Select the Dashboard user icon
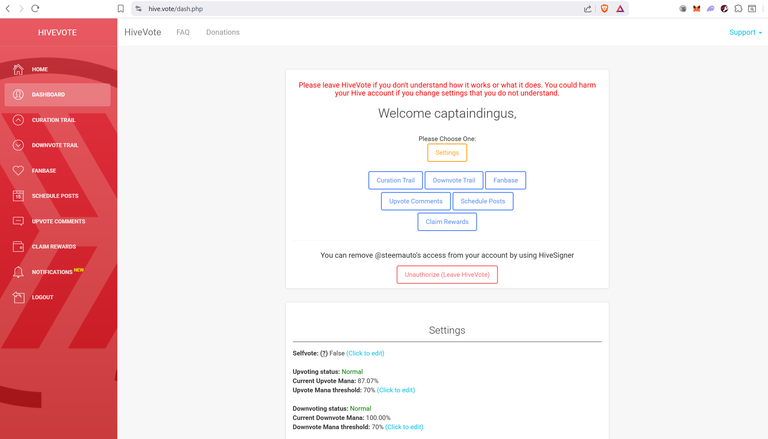Screen dimensions: 768x439 [x=18, y=95]
